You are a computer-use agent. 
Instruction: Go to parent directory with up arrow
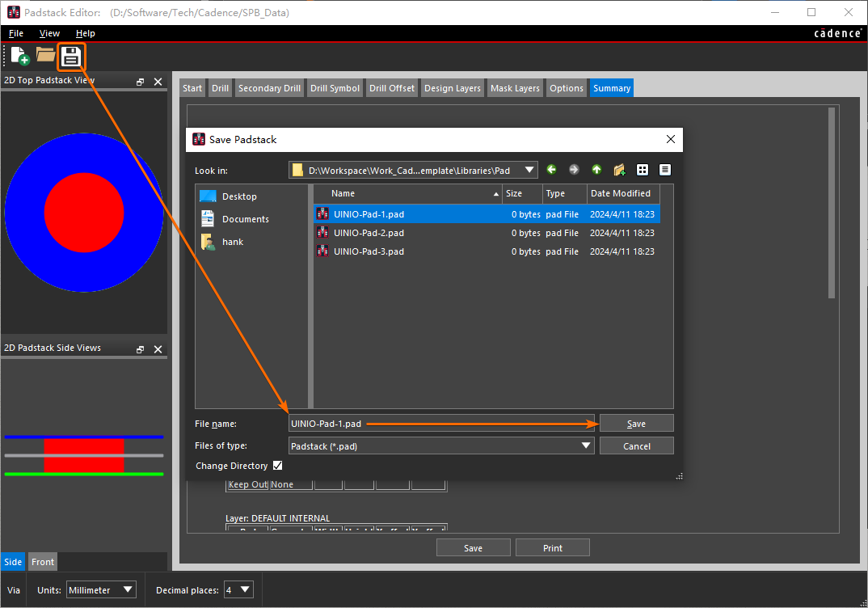coord(596,170)
